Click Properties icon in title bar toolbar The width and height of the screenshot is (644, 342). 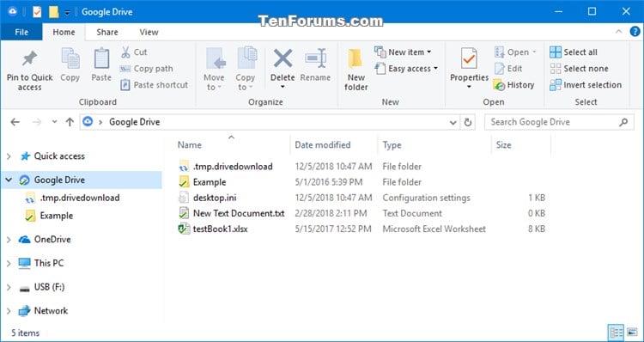click(37, 11)
